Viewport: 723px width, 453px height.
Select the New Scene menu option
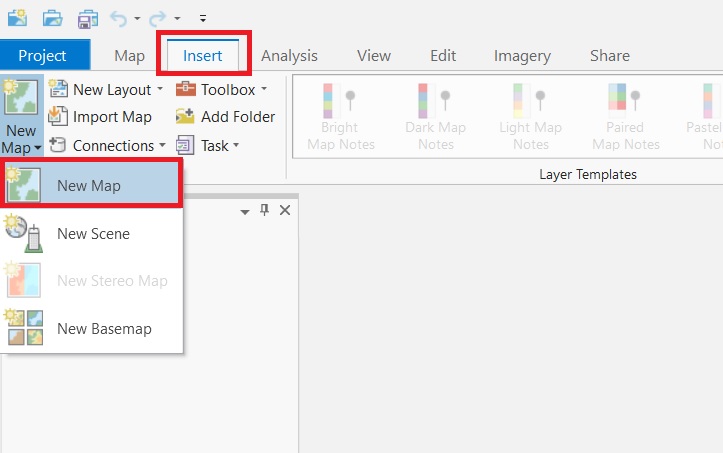93,234
